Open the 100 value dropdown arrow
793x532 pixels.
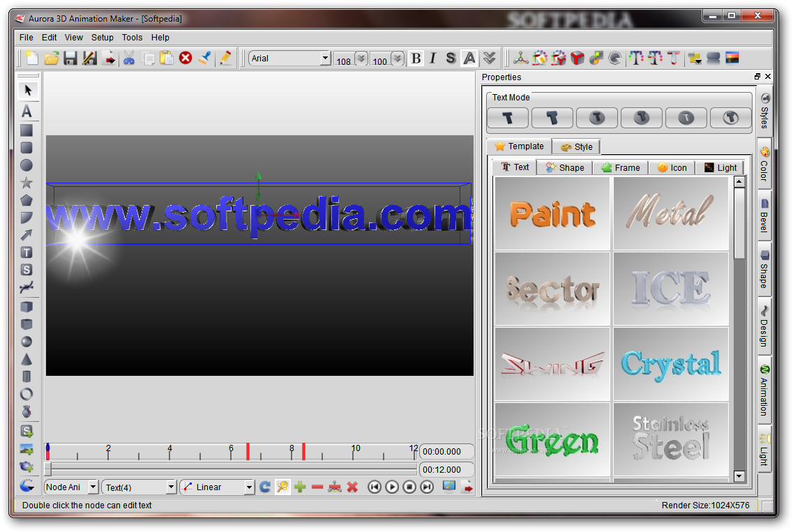click(398, 59)
